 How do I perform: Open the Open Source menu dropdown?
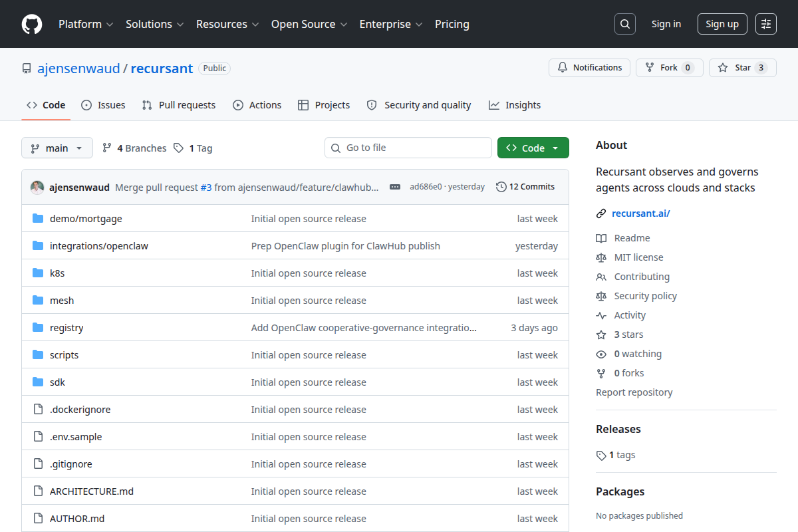[309, 24]
